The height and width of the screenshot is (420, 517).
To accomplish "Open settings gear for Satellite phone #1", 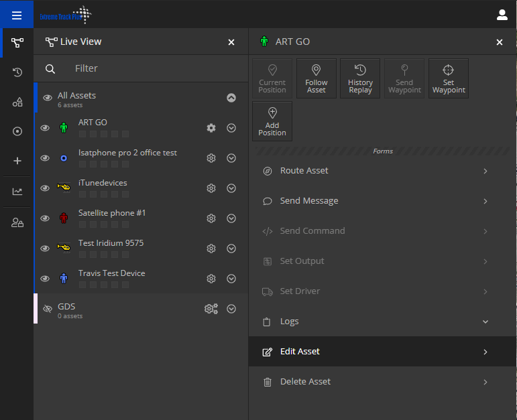I will [211, 218].
